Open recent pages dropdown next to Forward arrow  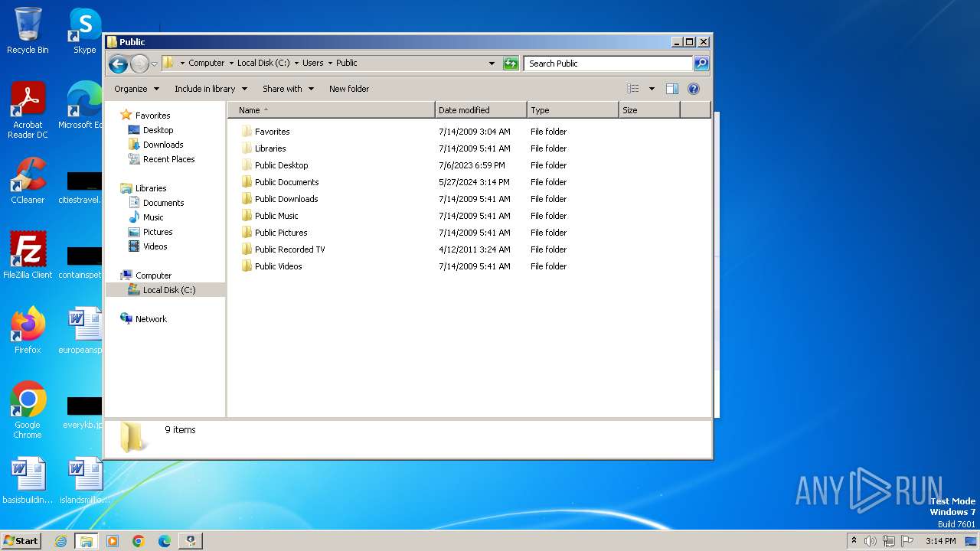click(x=155, y=64)
